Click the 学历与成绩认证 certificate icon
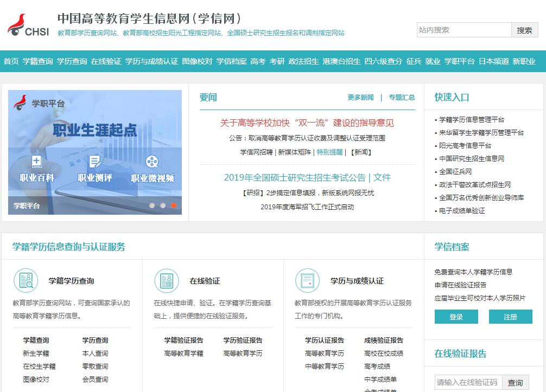Viewport: 546px width, 392px height. (308, 281)
